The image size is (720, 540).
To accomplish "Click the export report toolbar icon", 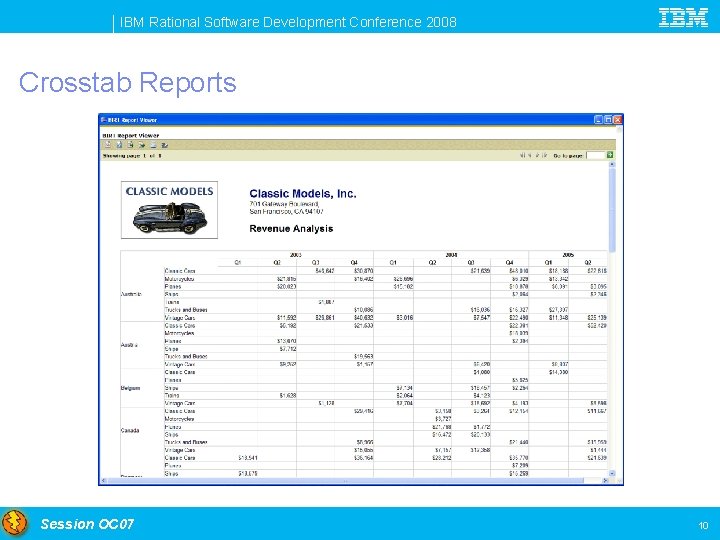I will coord(142,145).
